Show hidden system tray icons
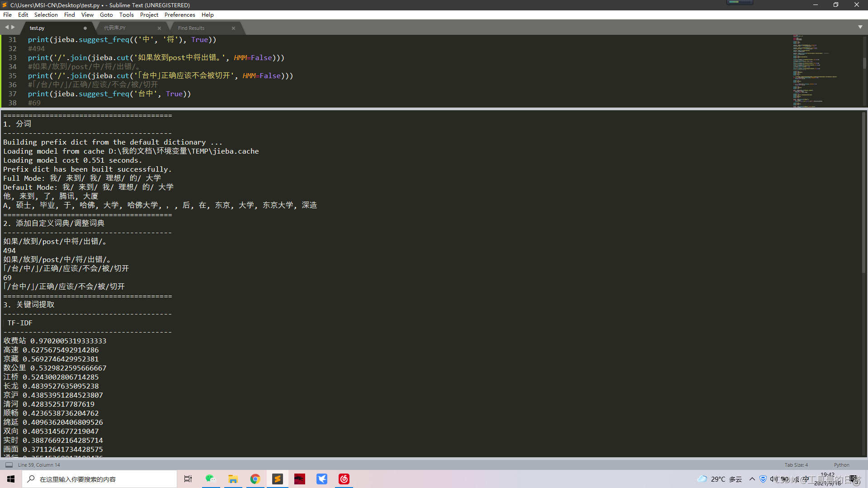Viewport: 868px width, 488px height. [752, 479]
